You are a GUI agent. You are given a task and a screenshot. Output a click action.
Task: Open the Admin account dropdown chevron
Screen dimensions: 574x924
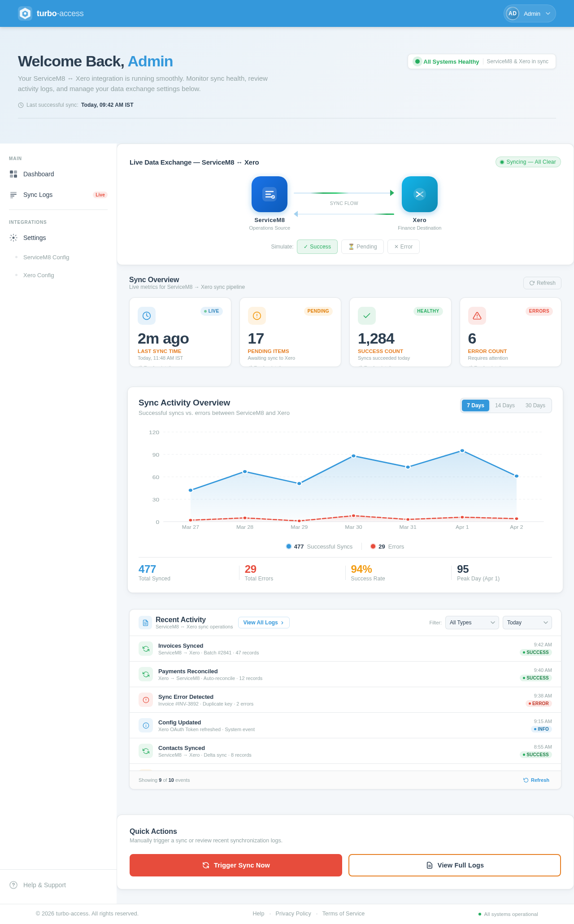[x=548, y=13]
